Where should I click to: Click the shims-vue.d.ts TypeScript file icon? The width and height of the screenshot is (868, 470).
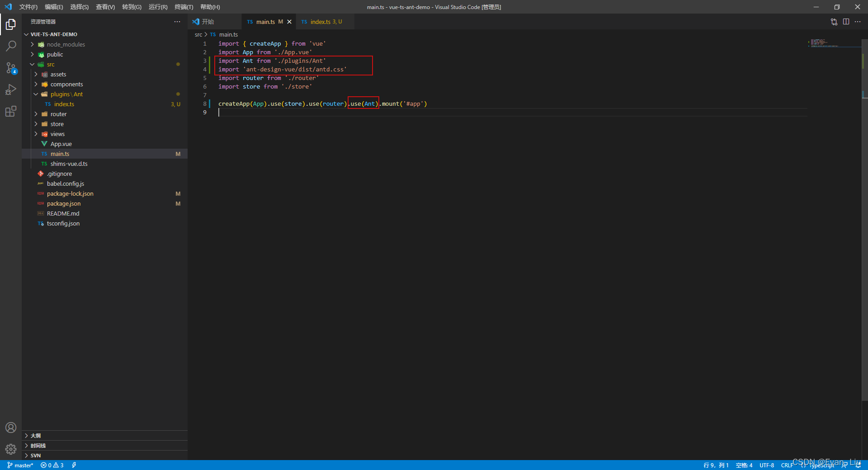(44, 164)
